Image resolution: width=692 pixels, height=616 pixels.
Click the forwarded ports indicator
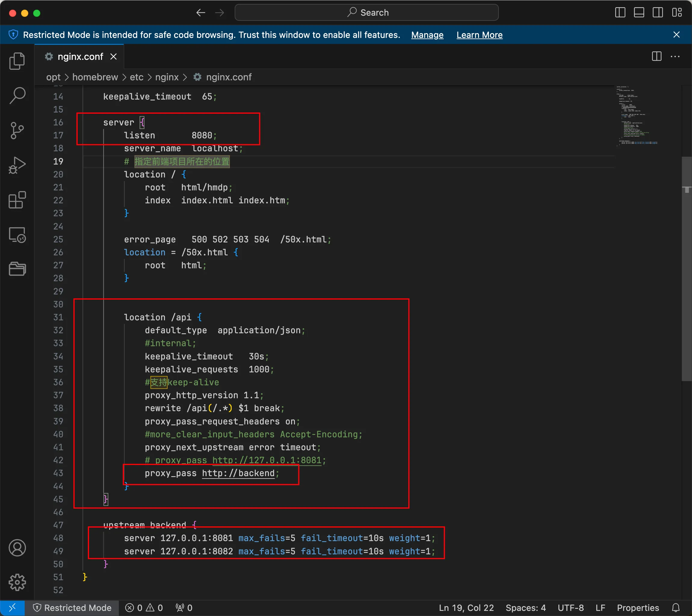pos(184,608)
